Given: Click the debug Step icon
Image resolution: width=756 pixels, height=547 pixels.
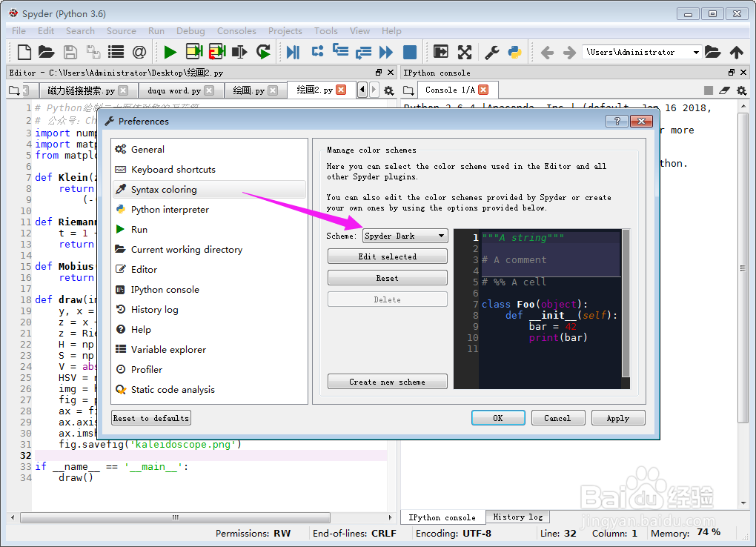Looking at the screenshot, I should pos(318,51).
